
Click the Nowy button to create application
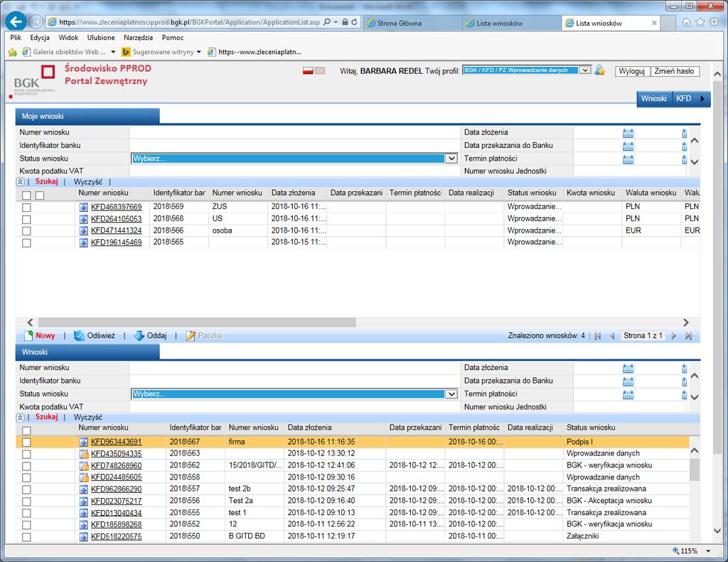[x=40, y=335]
